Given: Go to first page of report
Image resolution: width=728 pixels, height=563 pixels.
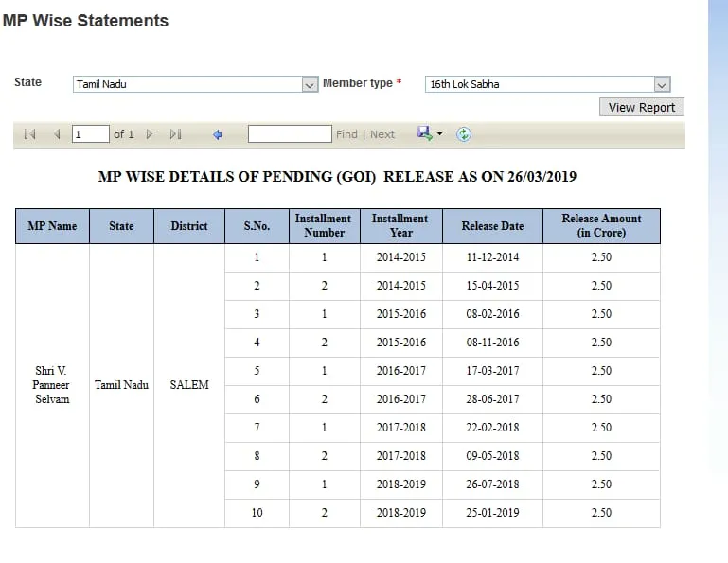Looking at the screenshot, I should (29, 134).
